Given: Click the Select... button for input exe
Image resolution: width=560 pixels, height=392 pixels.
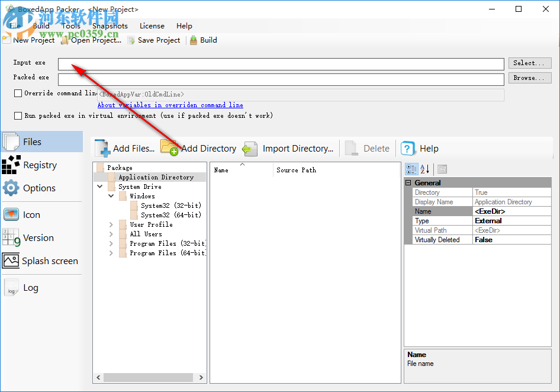Looking at the screenshot, I should [x=530, y=63].
